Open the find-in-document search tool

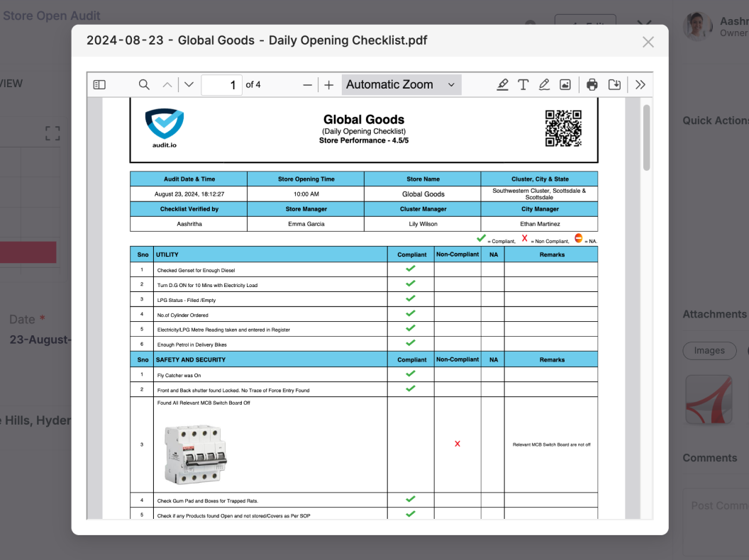(144, 85)
